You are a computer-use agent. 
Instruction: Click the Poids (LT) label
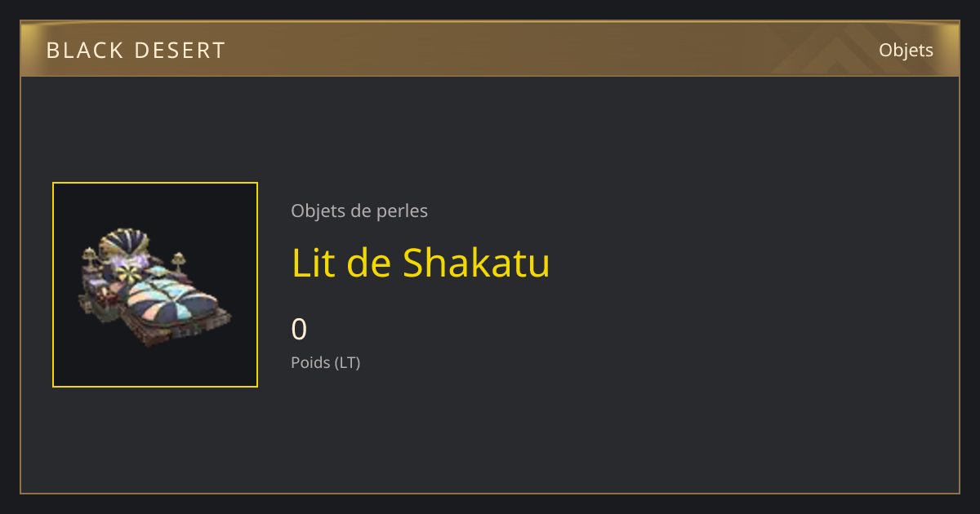[x=326, y=362]
